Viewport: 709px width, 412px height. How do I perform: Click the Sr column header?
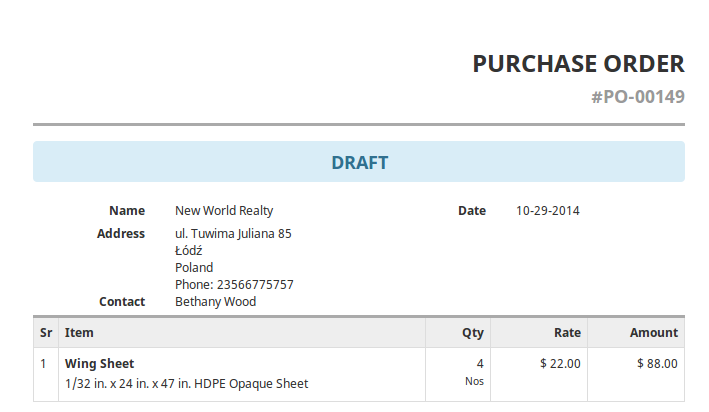[46, 333]
